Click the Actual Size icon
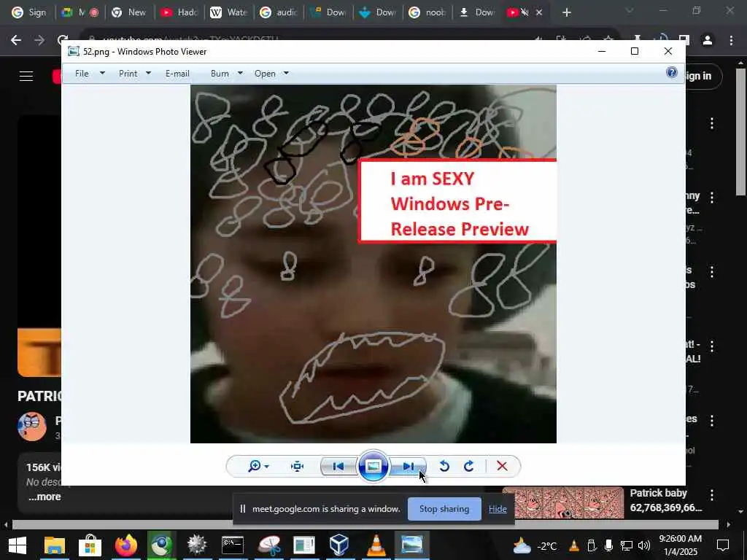747x560 pixels. click(x=298, y=466)
